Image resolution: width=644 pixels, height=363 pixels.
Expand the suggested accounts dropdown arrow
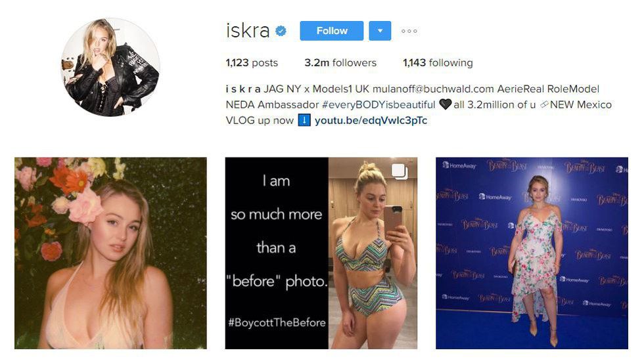point(380,31)
